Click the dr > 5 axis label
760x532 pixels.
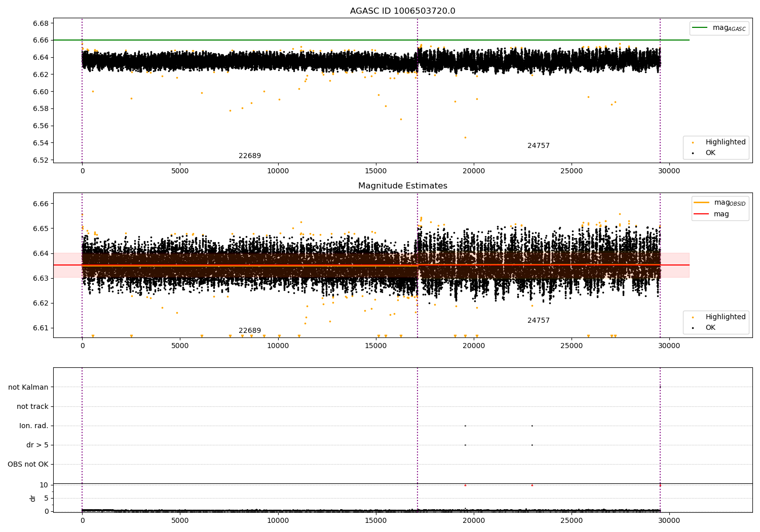click(x=37, y=445)
